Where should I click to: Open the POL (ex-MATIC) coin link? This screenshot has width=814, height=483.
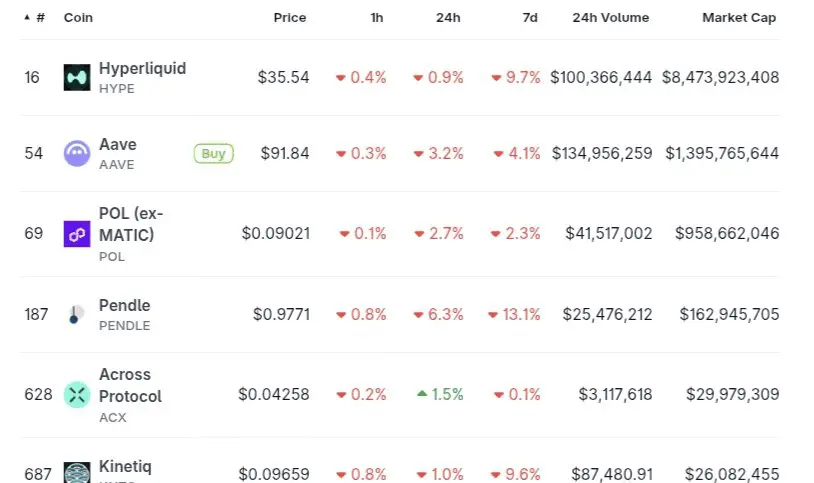click(130, 224)
